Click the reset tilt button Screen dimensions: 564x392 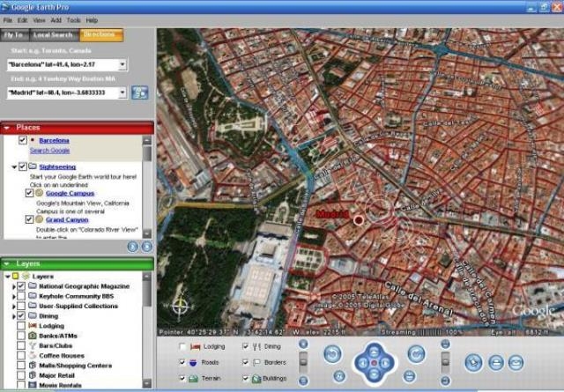[x=409, y=376]
